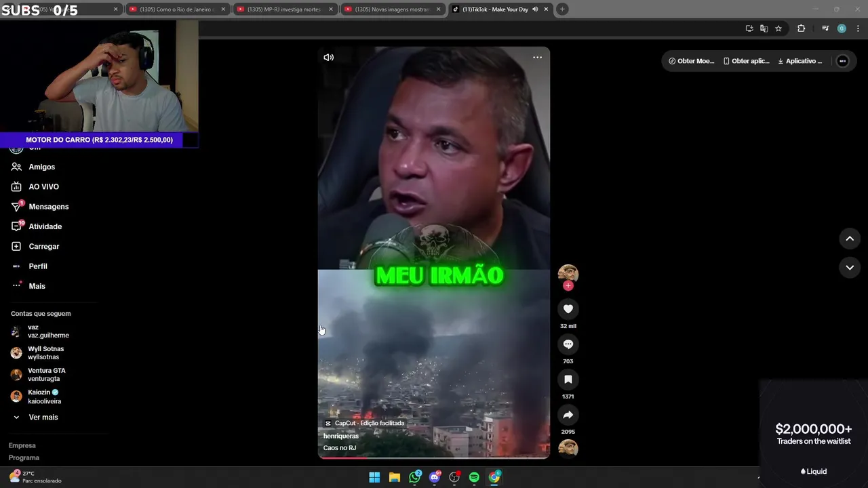The image size is (868, 488).
Task: Open Chrome profile avatar G
Action: (842, 28)
